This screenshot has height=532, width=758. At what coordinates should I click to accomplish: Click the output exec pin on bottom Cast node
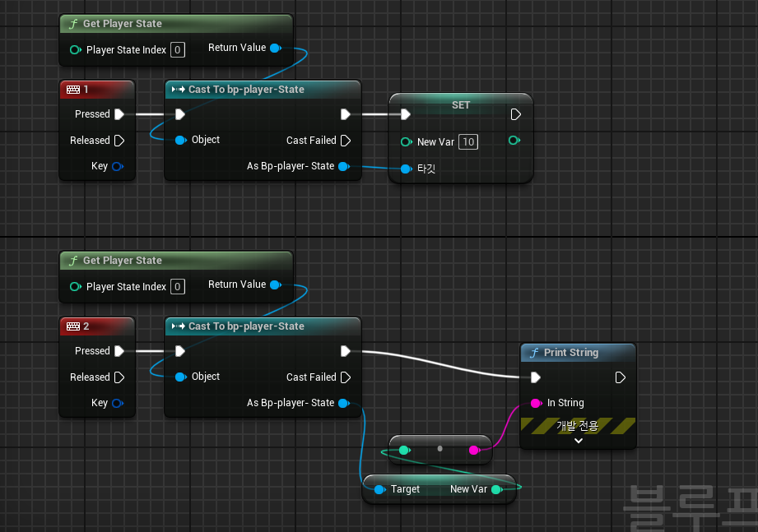345,351
